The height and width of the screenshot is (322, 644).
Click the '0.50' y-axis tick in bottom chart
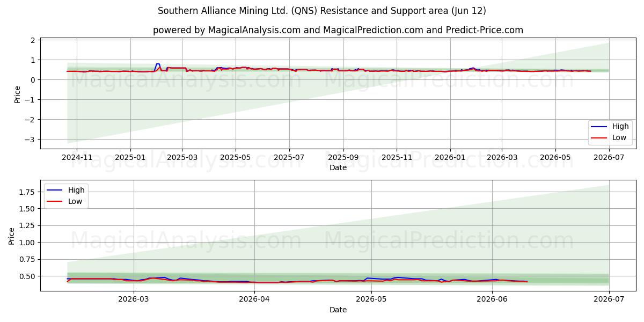(28, 276)
